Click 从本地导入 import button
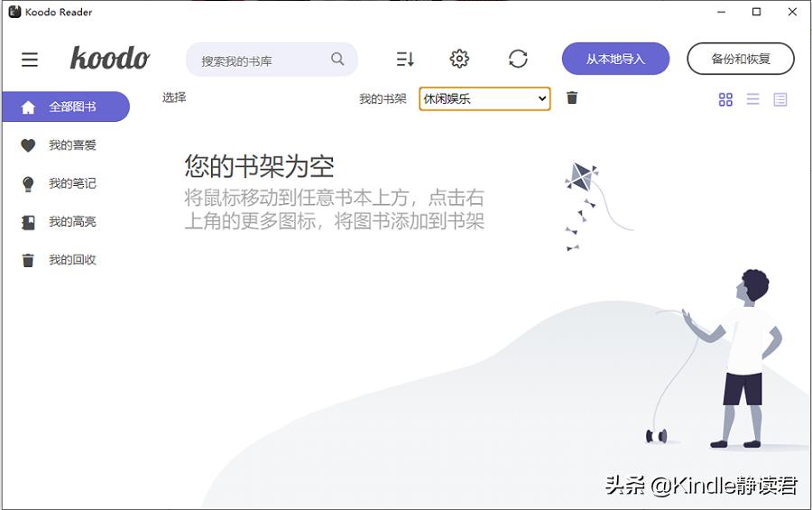Viewport: 812px width, 510px height. [x=615, y=59]
